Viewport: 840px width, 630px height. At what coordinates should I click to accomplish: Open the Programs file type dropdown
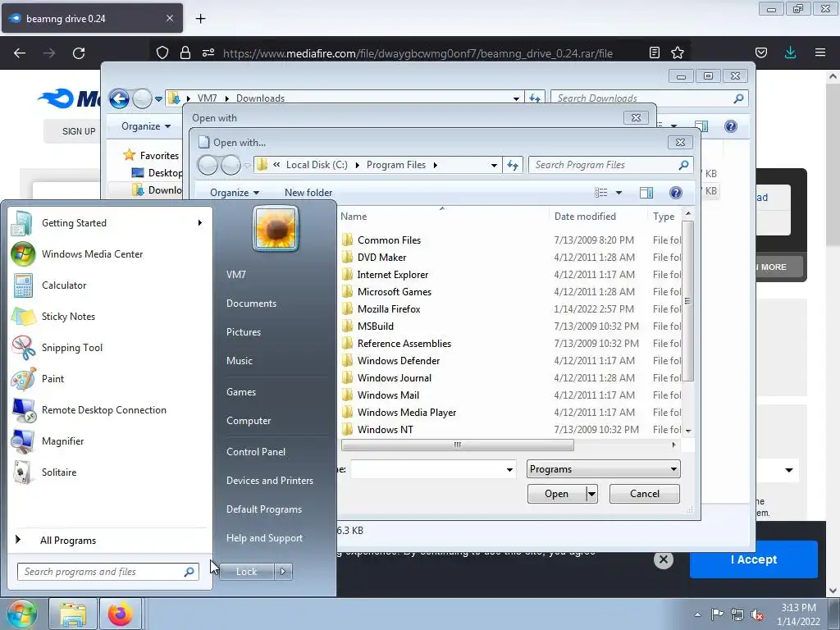603,469
